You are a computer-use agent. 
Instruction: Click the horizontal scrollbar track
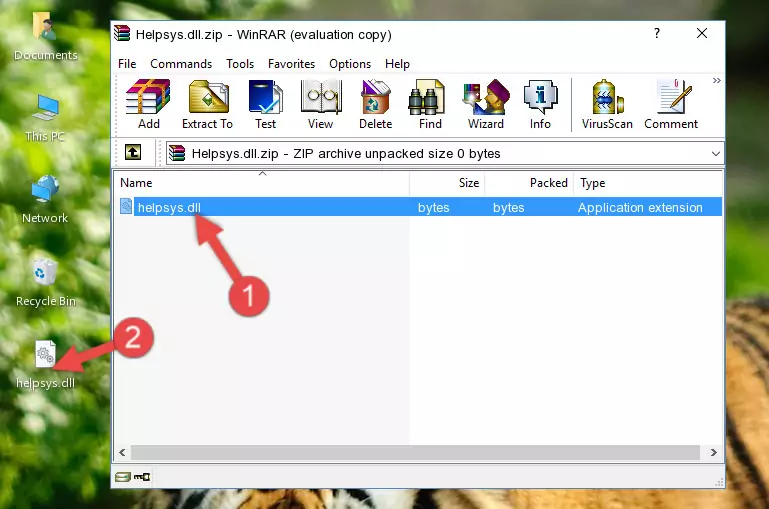coord(415,452)
